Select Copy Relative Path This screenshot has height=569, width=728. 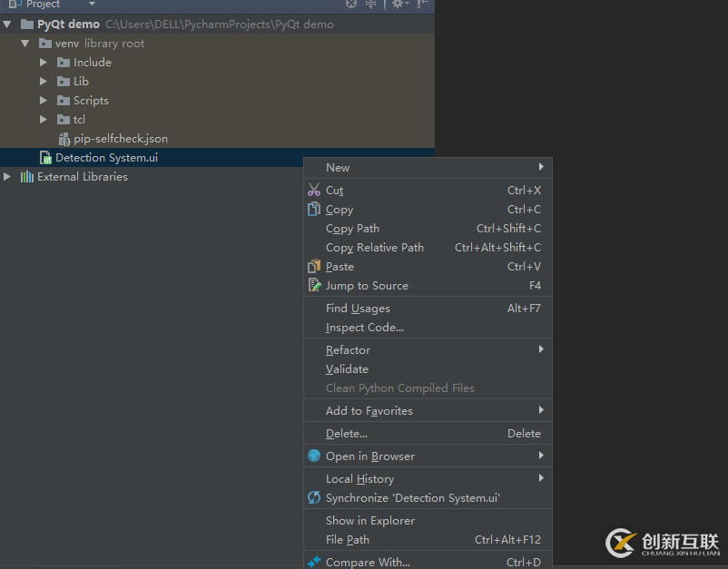[x=428, y=248]
